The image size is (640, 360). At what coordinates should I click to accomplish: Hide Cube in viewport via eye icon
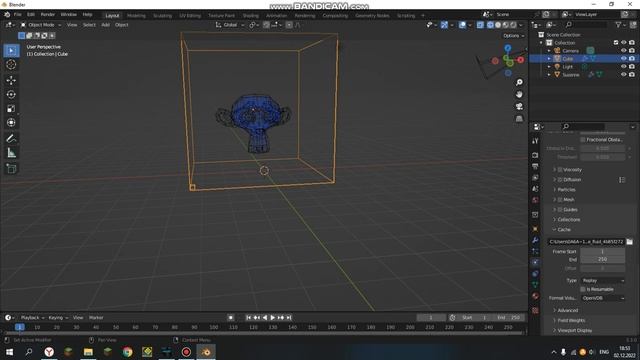coord(623,59)
